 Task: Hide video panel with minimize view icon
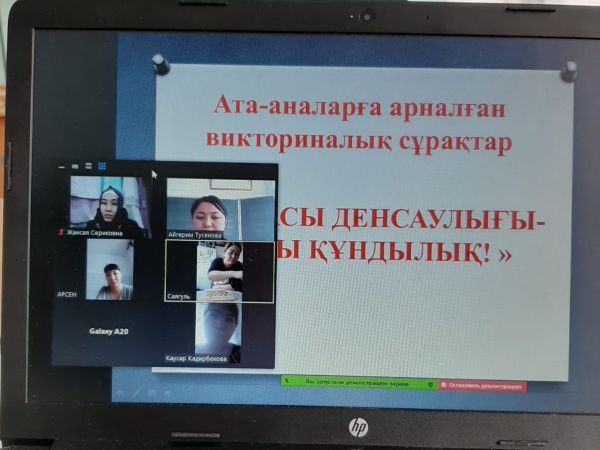(x=62, y=167)
